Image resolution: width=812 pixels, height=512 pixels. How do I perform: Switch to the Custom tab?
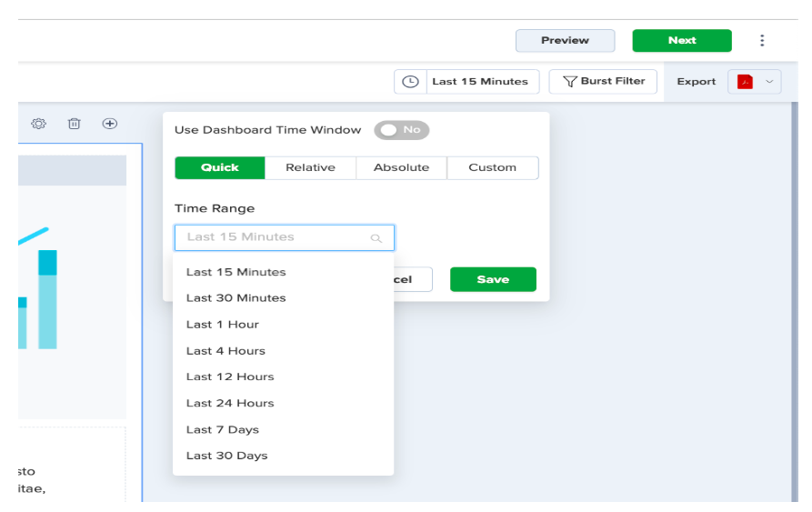coord(493,167)
